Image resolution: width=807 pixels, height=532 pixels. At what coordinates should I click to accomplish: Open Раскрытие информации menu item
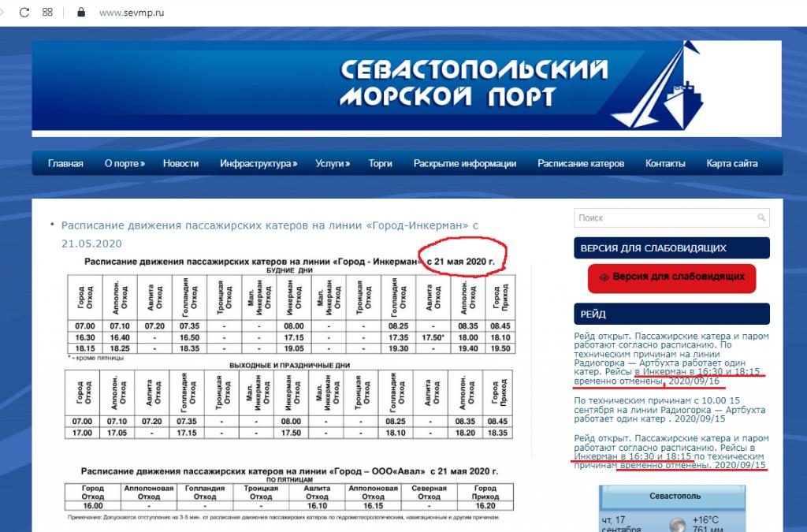coord(465,164)
